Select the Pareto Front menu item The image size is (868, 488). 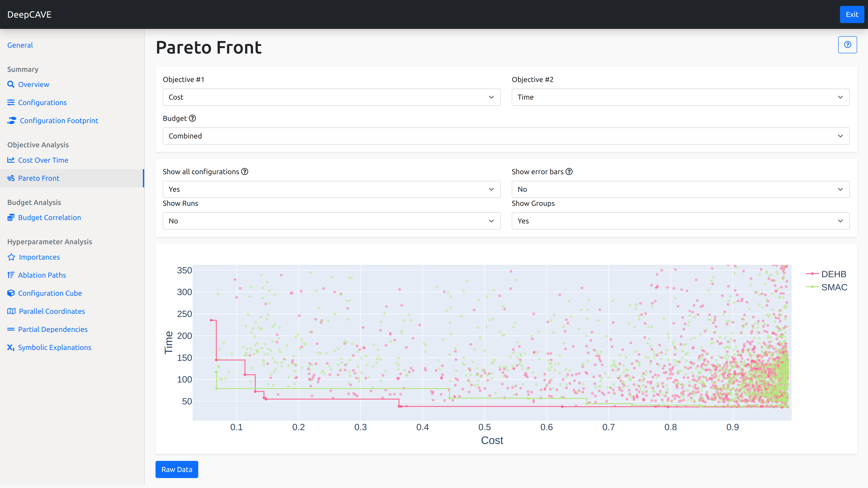[39, 178]
